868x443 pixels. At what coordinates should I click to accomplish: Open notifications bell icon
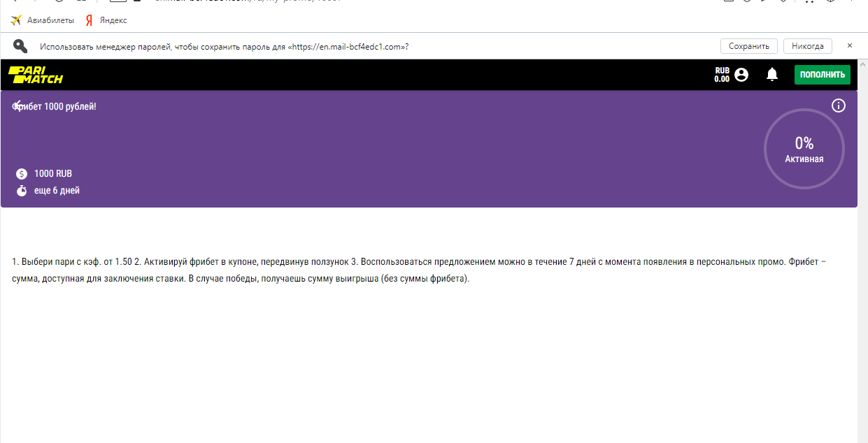click(x=772, y=74)
